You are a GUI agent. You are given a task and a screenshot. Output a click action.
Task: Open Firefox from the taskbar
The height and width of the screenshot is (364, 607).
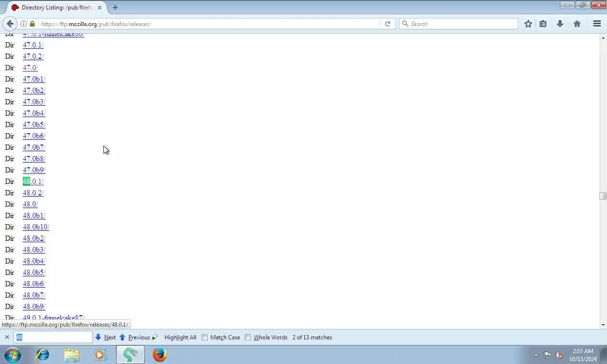(160, 355)
